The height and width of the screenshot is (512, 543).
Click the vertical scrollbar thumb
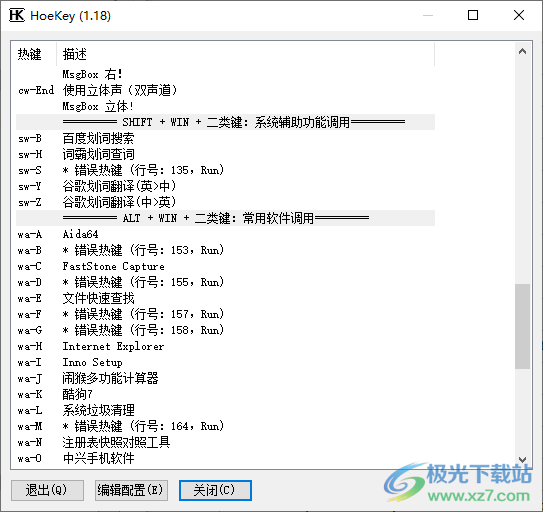click(x=522, y=326)
